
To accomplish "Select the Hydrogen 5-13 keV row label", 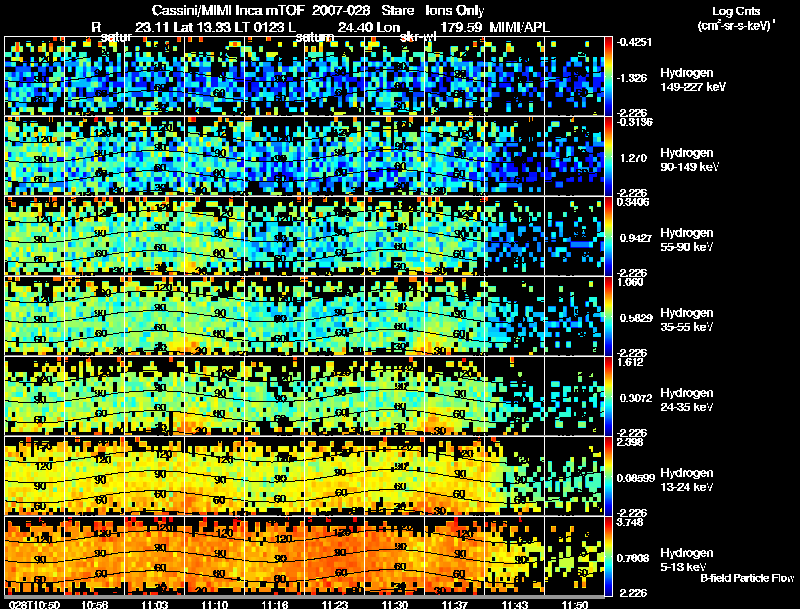I will (x=687, y=560).
